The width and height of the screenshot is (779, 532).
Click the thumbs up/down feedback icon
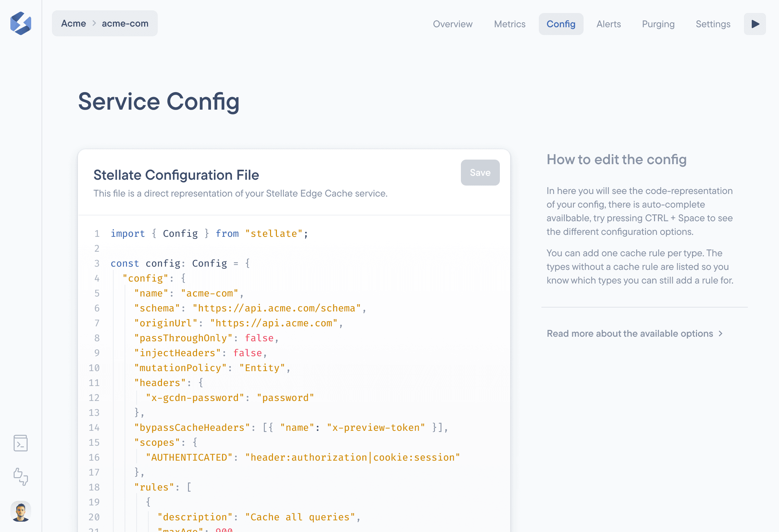21,477
